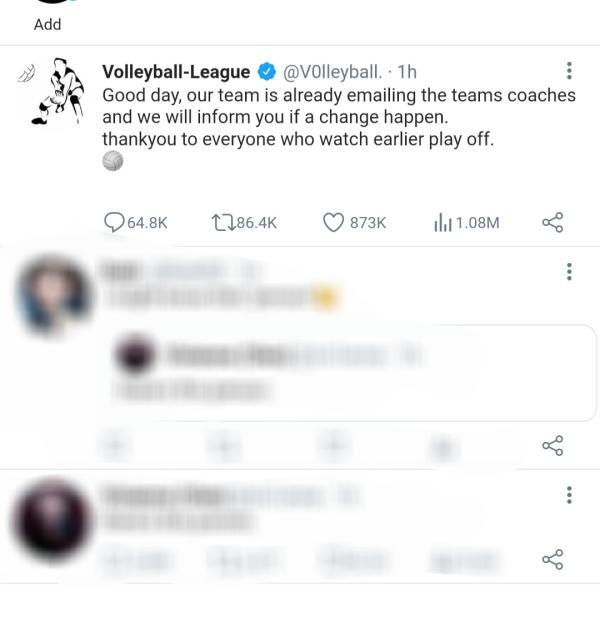Open the @V0lleyball. handle link

tap(332, 72)
